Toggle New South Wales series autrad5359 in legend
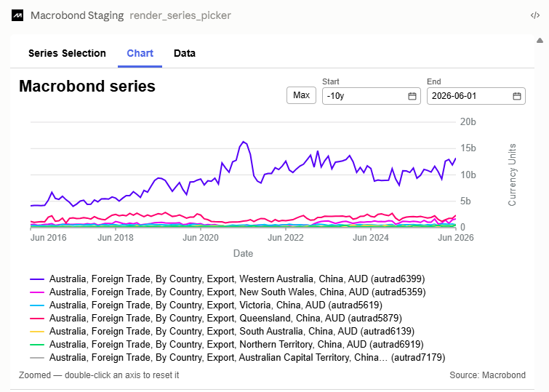This screenshot has width=549, height=392. [228, 292]
